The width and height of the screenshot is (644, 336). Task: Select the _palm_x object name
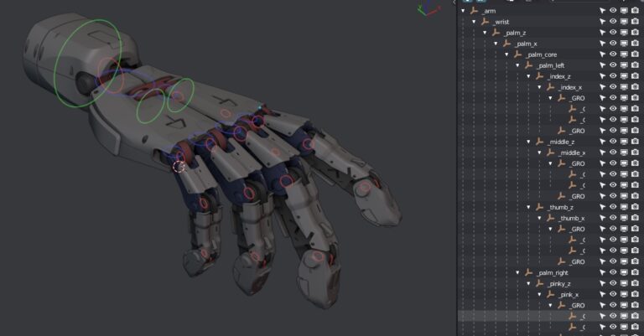526,44
